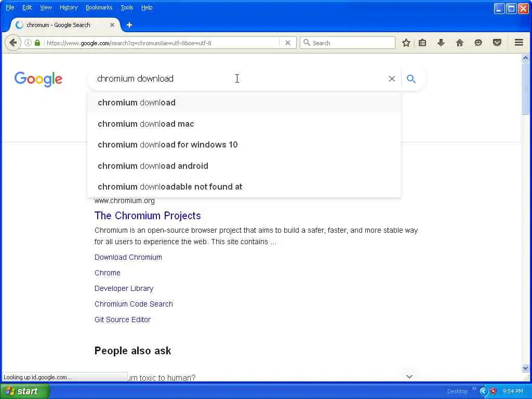Open the Developer Library sitelink
The image size is (532, 399).
point(124,288)
